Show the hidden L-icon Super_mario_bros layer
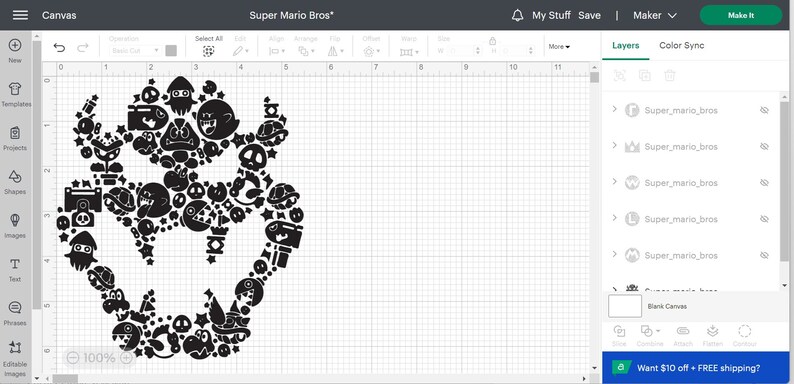 coord(764,219)
